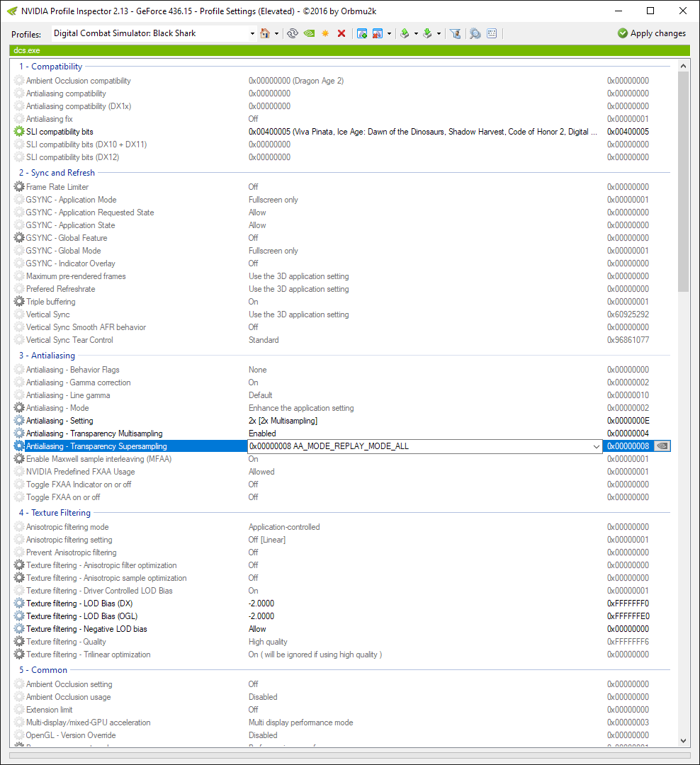Select the 'Vertical Sync Tear Control' row

click(341, 339)
